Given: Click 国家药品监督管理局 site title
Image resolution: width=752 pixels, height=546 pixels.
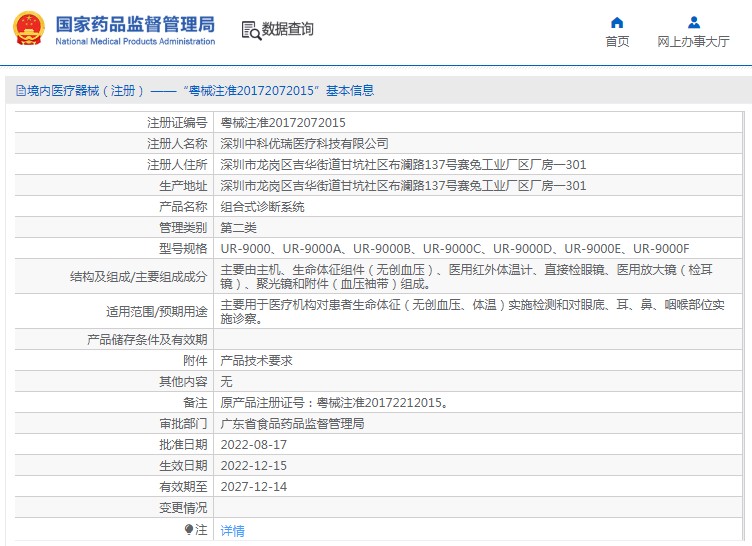Looking at the screenshot, I should 135,24.
